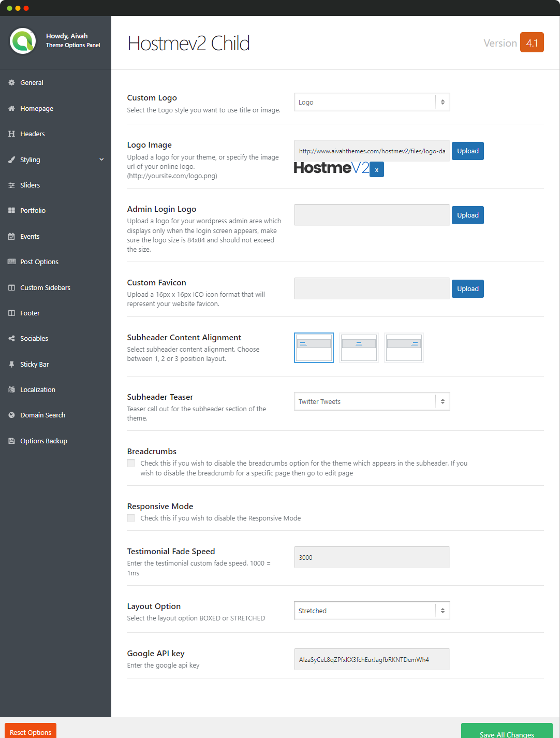Open the Subheader Teaser dropdown

click(372, 402)
